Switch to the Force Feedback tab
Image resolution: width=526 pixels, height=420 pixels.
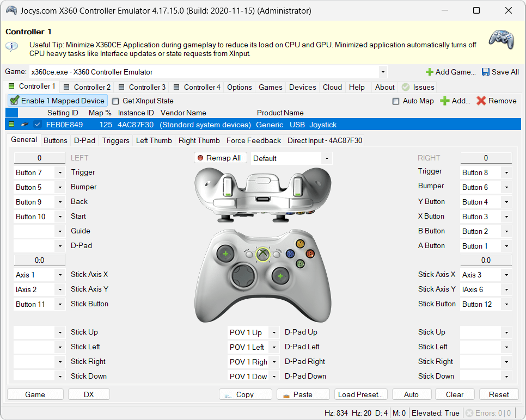click(254, 140)
